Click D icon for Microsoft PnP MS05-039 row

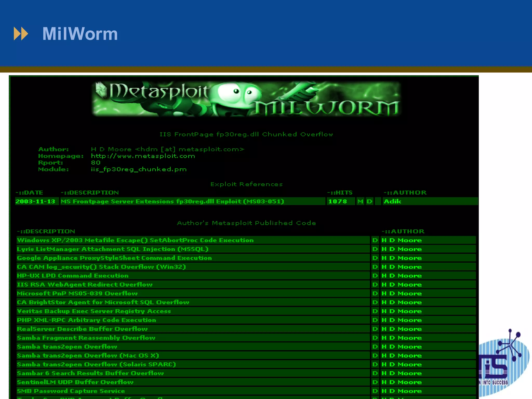click(x=375, y=293)
